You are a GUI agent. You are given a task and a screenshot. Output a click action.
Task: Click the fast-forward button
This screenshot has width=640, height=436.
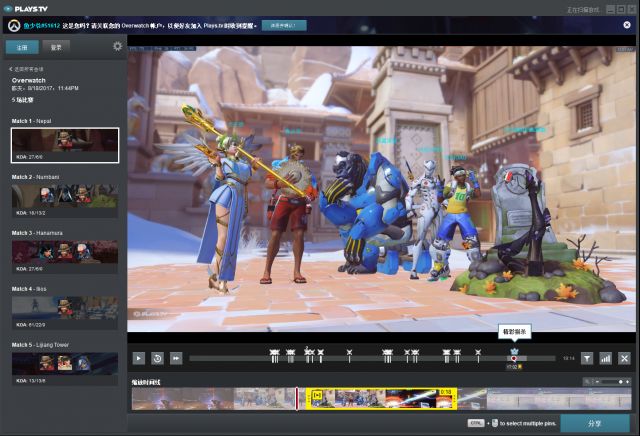[x=176, y=358]
